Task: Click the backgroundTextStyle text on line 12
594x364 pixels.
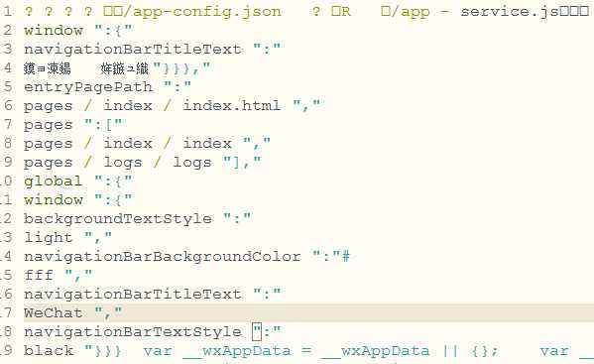Action: tap(118, 219)
